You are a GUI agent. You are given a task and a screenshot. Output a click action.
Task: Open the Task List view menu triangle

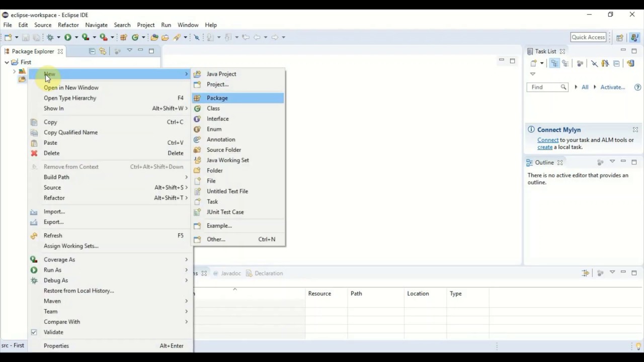533,74
